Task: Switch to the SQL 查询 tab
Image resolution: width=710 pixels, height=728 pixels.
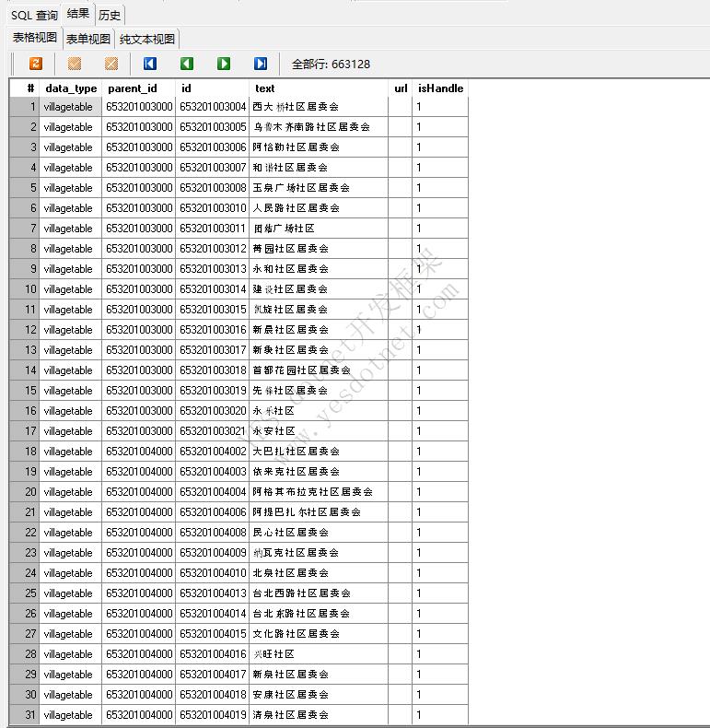Action: tap(34, 15)
